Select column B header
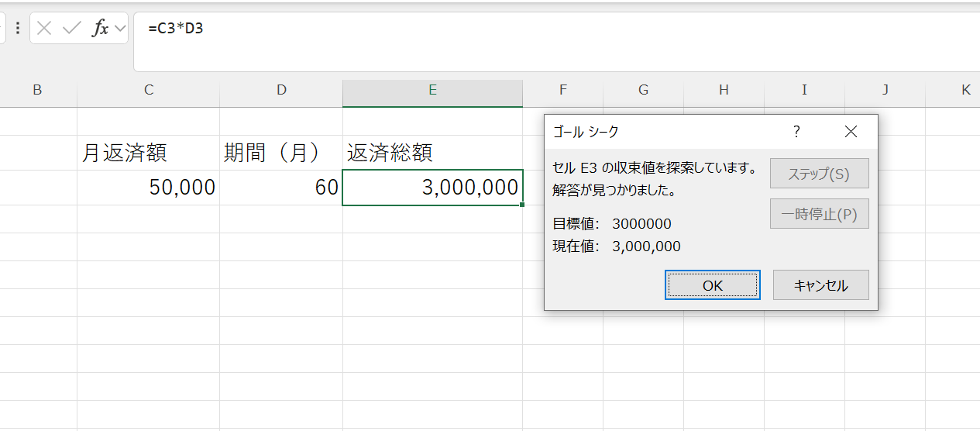Image resolution: width=980 pixels, height=431 pixels. click(x=37, y=90)
